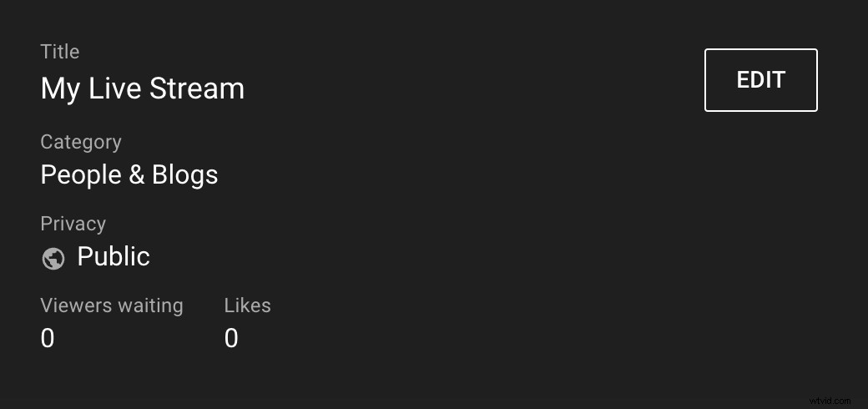Click the word Blogs in the category

pos(185,174)
